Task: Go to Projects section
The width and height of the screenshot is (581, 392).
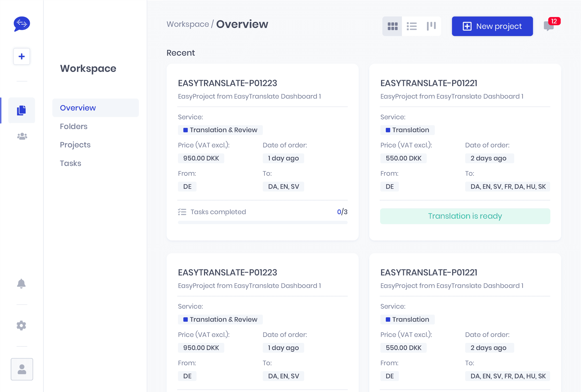Action: coord(75,145)
